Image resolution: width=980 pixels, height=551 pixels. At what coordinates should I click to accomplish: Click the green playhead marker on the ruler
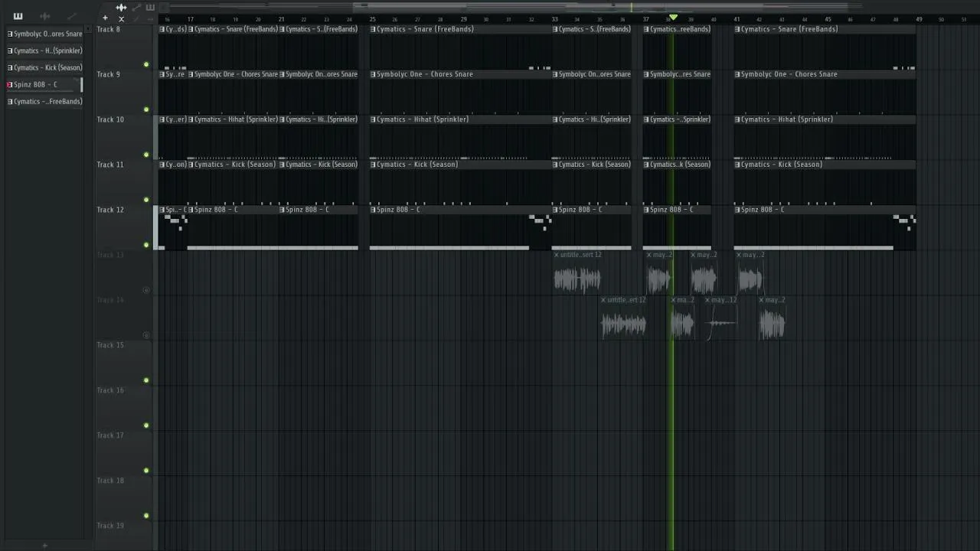click(x=673, y=18)
